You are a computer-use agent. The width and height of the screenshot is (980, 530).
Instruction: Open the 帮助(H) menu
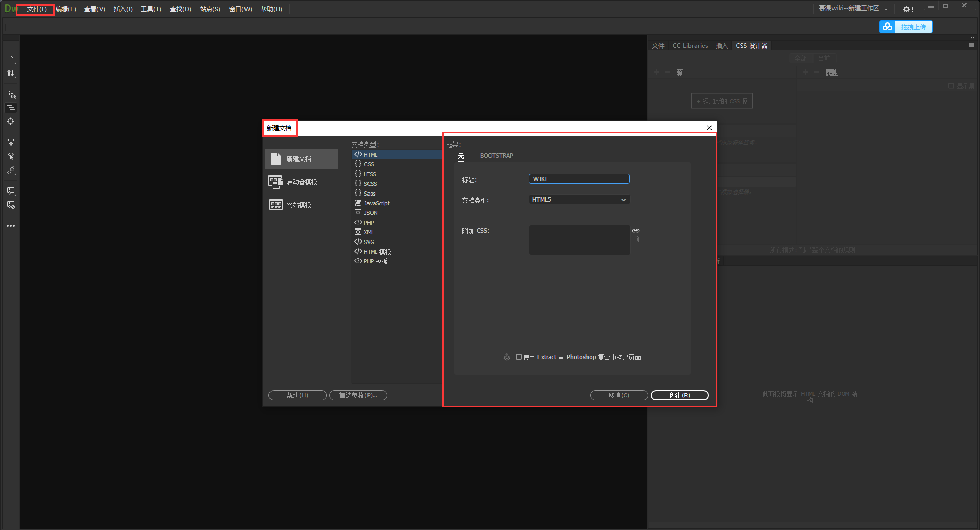[x=272, y=9]
